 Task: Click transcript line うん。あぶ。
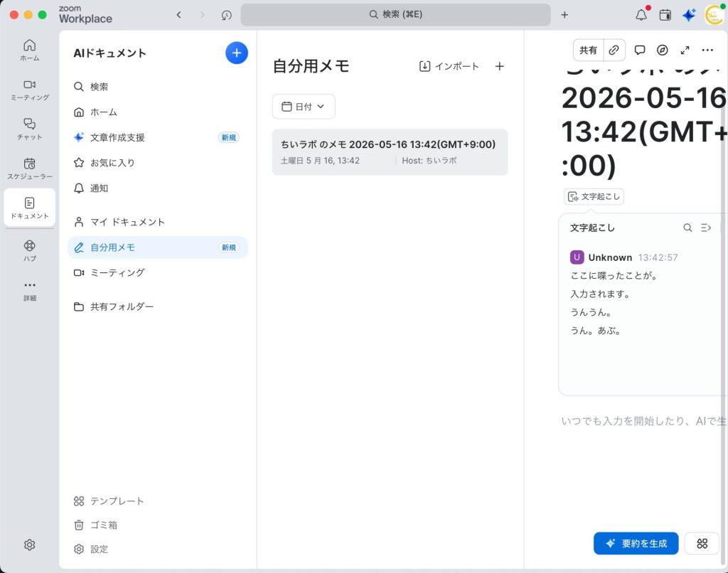[x=596, y=331]
